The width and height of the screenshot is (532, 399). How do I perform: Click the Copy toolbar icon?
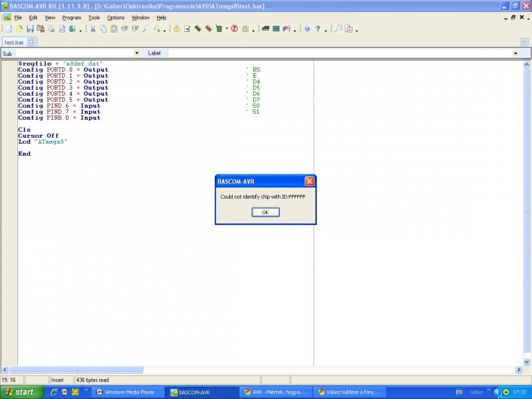point(104,29)
